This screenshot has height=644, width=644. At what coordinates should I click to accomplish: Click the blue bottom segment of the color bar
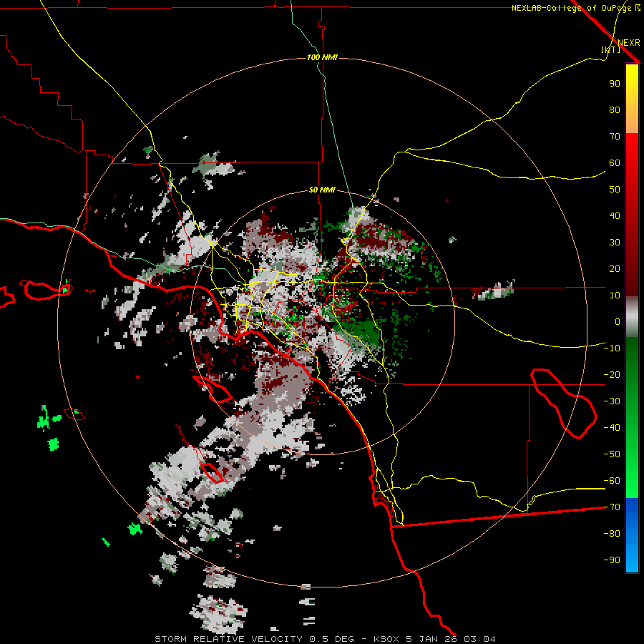click(632, 535)
